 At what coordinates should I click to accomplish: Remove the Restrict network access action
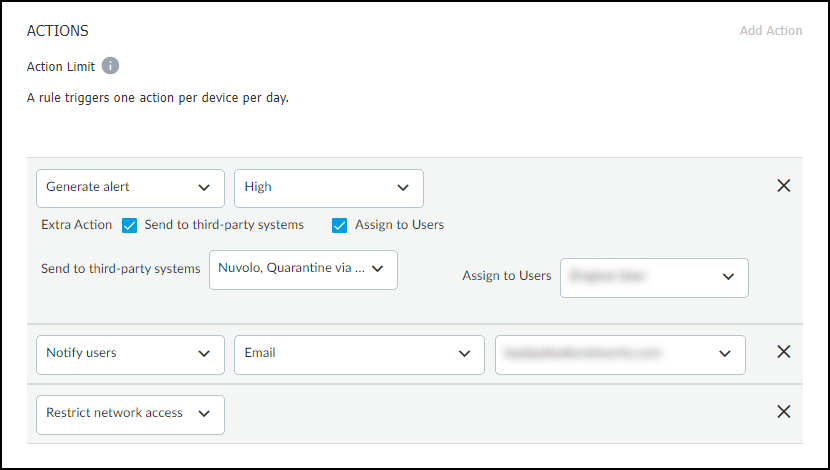pyautogui.click(x=784, y=412)
